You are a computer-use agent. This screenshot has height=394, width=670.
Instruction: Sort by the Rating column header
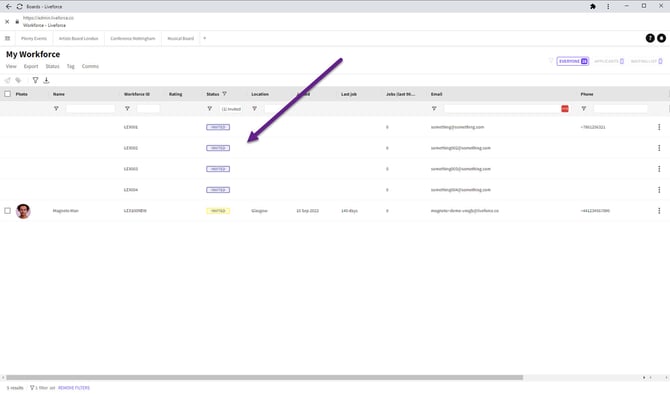pyautogui.click(x=175, y=94)
